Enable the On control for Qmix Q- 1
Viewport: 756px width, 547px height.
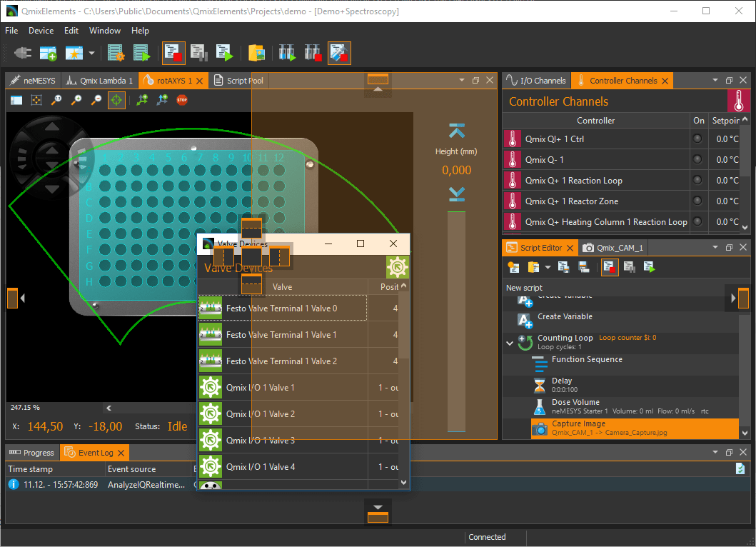tap(697, 159)
